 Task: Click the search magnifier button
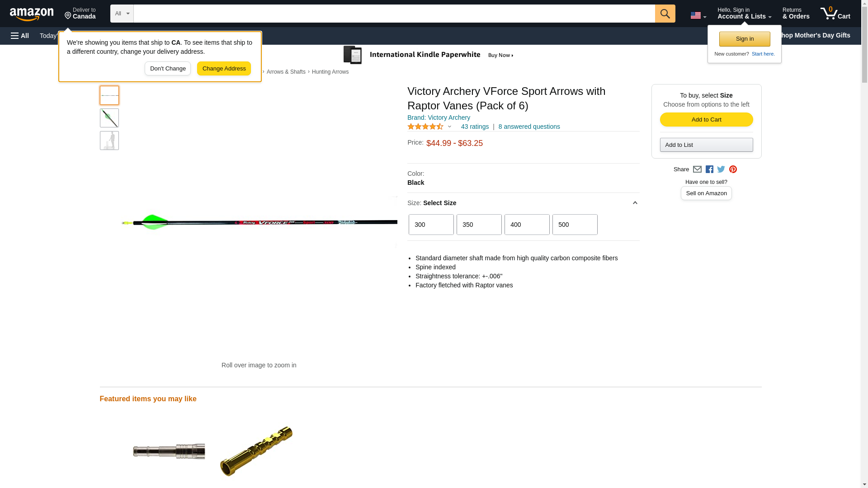pyautogui.click(x=665, y=14)
